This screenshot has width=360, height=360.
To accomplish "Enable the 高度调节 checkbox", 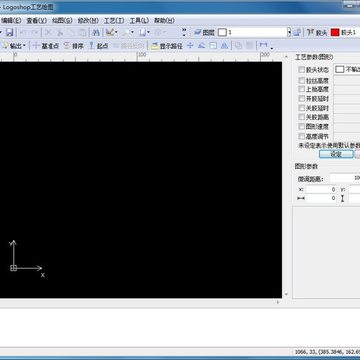I will click(x=302, y=136).
